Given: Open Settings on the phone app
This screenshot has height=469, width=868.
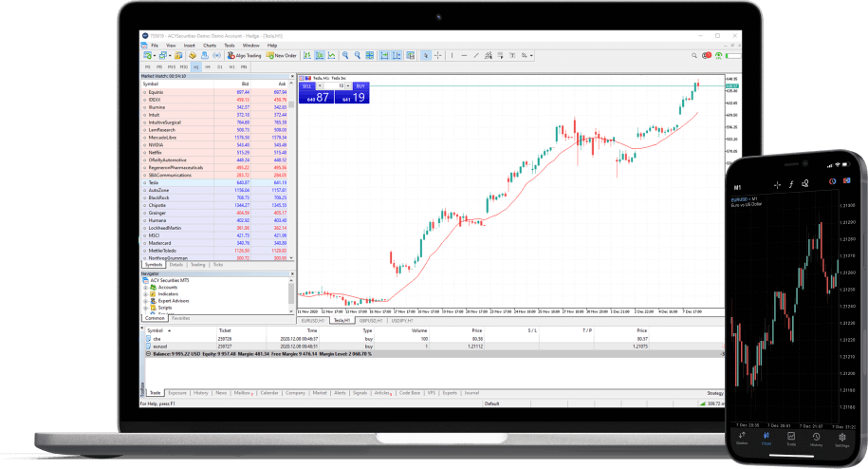Looking at the screenshot, I should pos(842,440).
